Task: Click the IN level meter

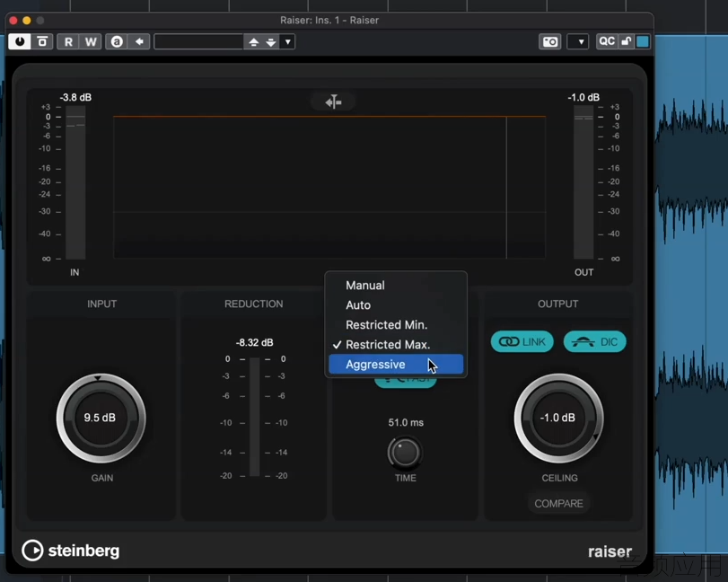Action: tap(75, 182)
